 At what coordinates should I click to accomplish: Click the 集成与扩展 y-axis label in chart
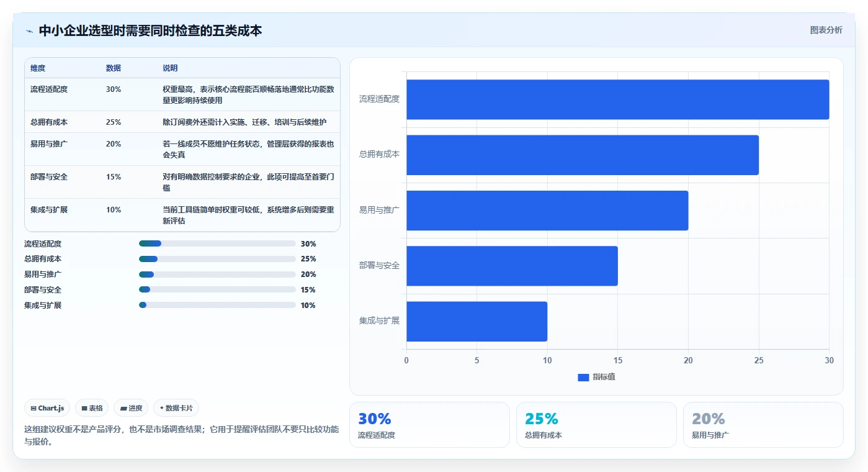pos(379,321)
